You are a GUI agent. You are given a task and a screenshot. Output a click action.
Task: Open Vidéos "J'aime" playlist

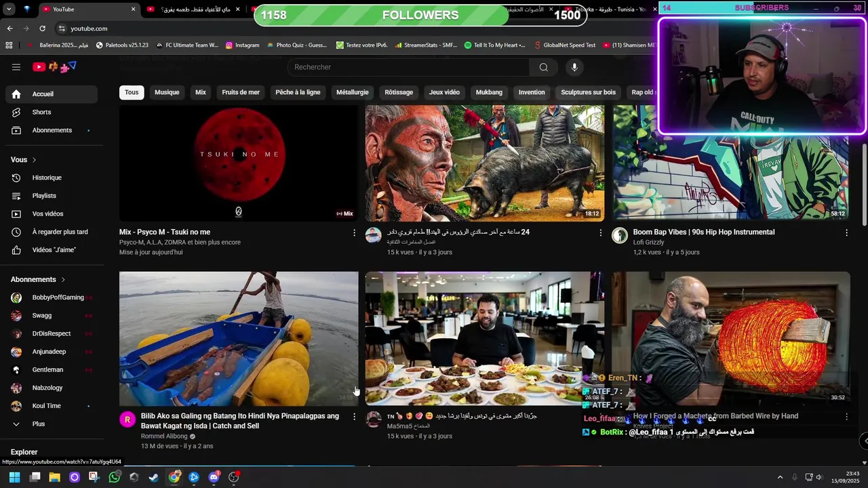[52, 250]
